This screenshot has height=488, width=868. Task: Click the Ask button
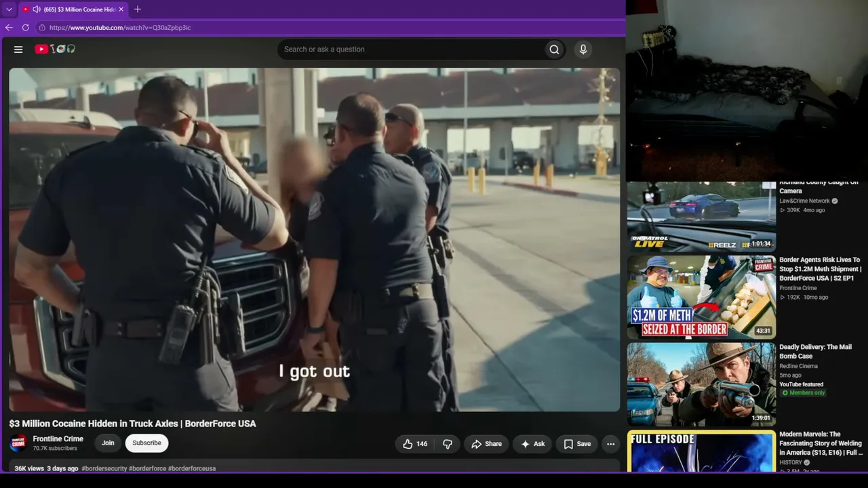[532, 444]
